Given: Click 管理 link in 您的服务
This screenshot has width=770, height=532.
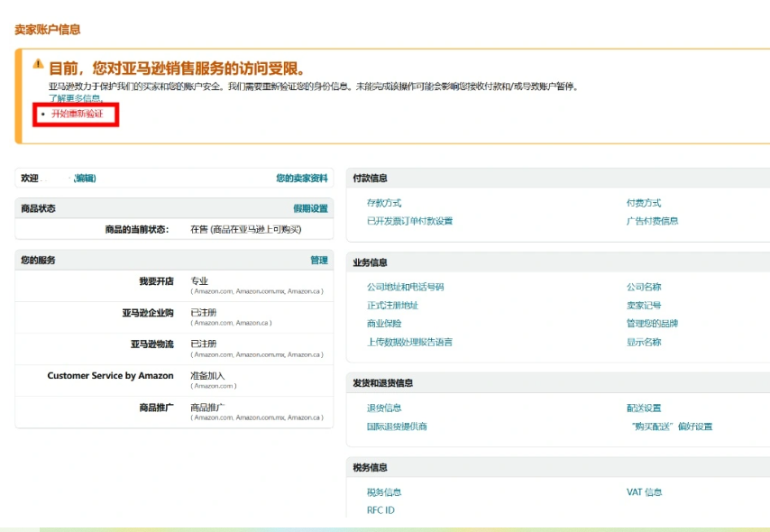Looking at the screenshot, I should pyautogui.click(x=318, y=261).
